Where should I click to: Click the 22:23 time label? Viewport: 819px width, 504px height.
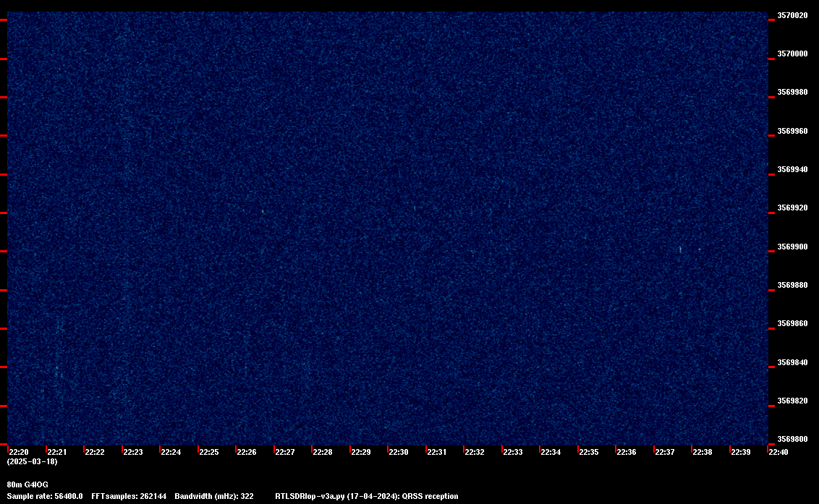132,452
